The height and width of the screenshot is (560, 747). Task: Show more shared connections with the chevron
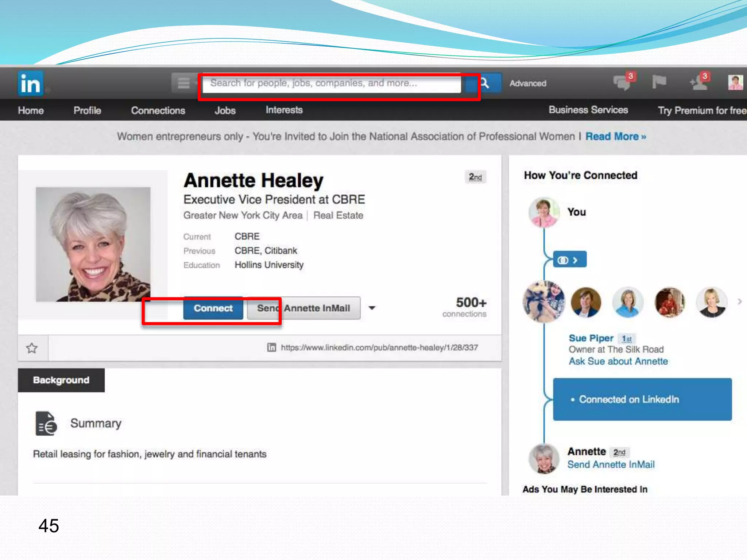tap(739, 302)
